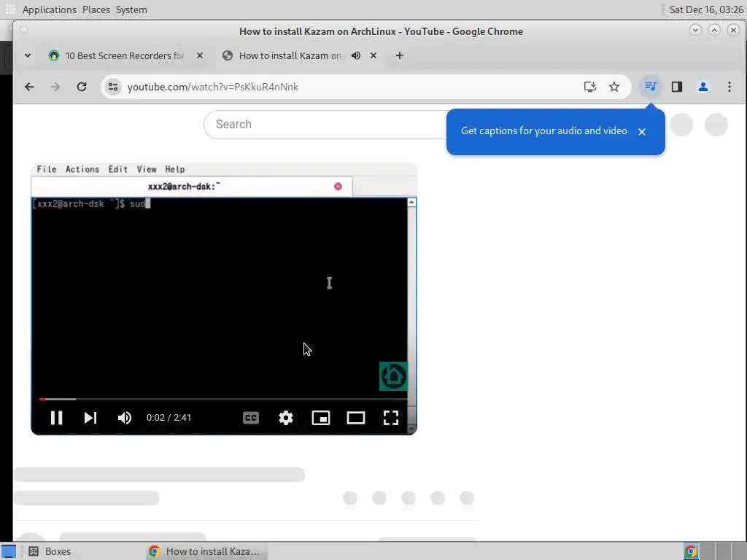The height and width of the screenshot is (560, 747).
Task: Bookmark this page with star
Action: click(x=614, y=87)
